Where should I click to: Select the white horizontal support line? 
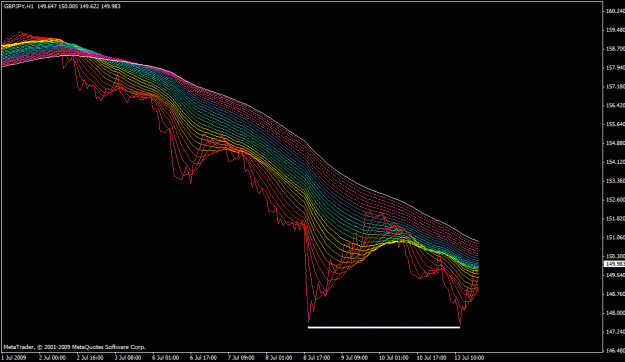point(384,328)
